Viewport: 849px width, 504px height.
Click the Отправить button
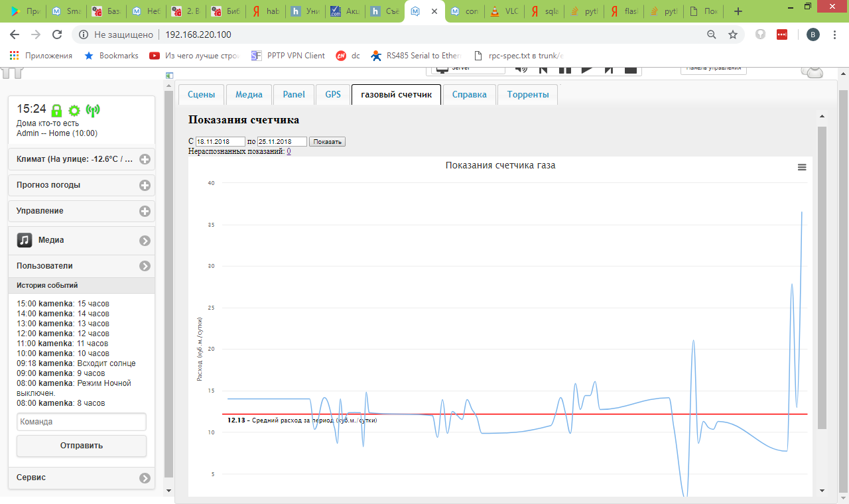pos(82,446)
